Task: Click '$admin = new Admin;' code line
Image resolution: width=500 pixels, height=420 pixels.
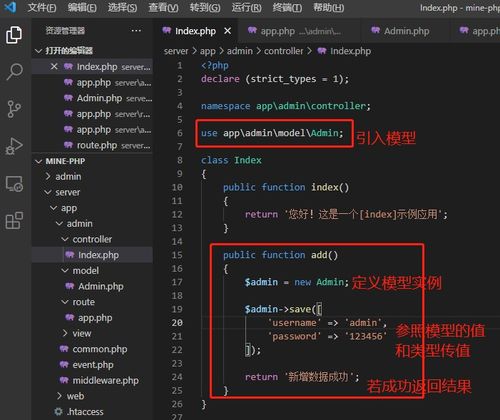Action: (x=297, y=282)
